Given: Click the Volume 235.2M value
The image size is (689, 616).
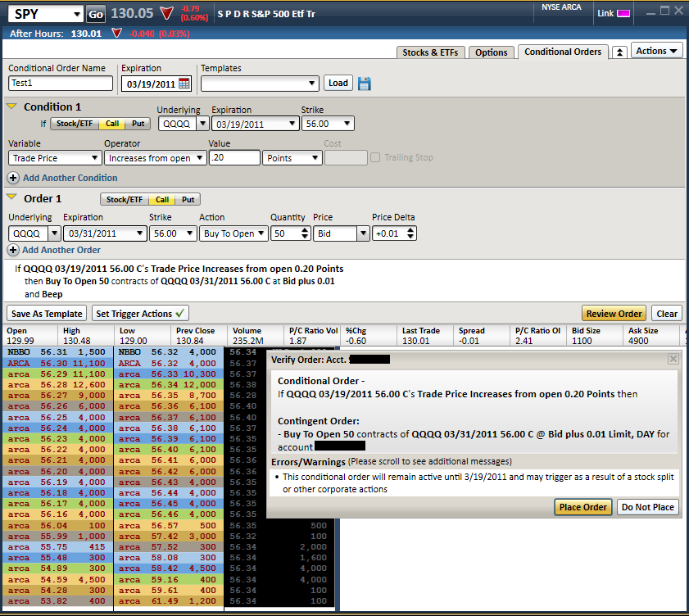Looking at the screenshot, I should click(248, 341).
